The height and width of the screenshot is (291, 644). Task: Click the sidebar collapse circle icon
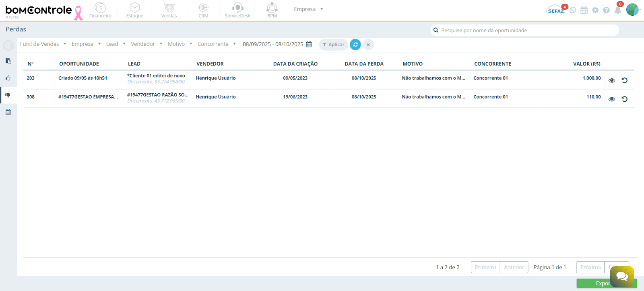pyautogui.click(x=8, y=45)
